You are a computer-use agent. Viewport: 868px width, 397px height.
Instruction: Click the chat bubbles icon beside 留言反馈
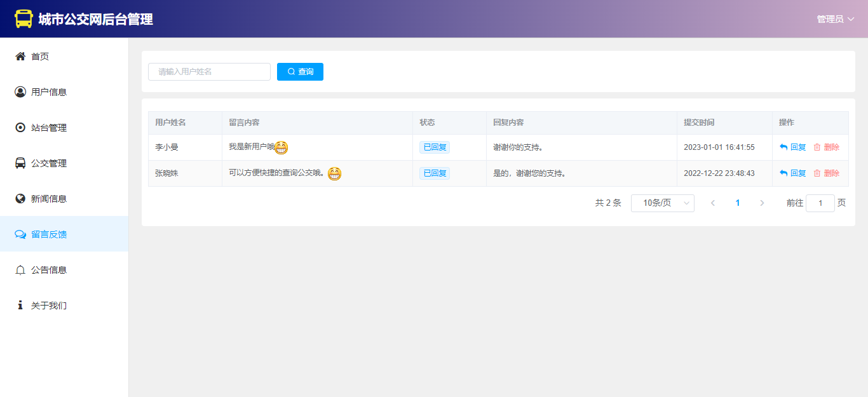click(20, 234)
